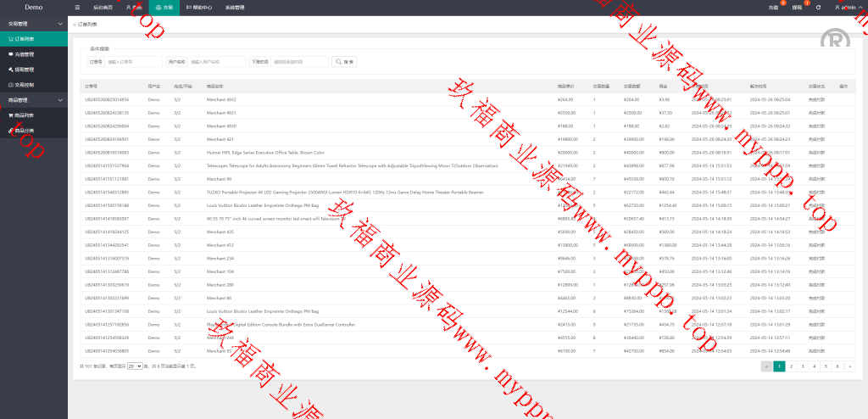The height and width of the screenshot is (419, 868).
Task: Open 订单列表 with the cart icon
Action: point(25,39)
